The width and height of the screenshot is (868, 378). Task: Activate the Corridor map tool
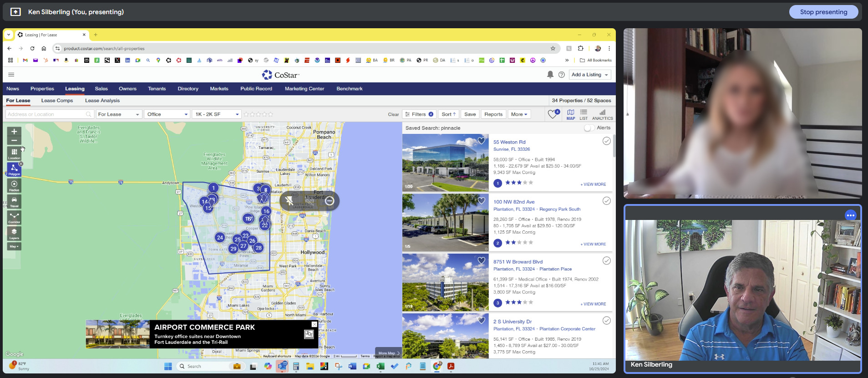(x=14, y=217)
